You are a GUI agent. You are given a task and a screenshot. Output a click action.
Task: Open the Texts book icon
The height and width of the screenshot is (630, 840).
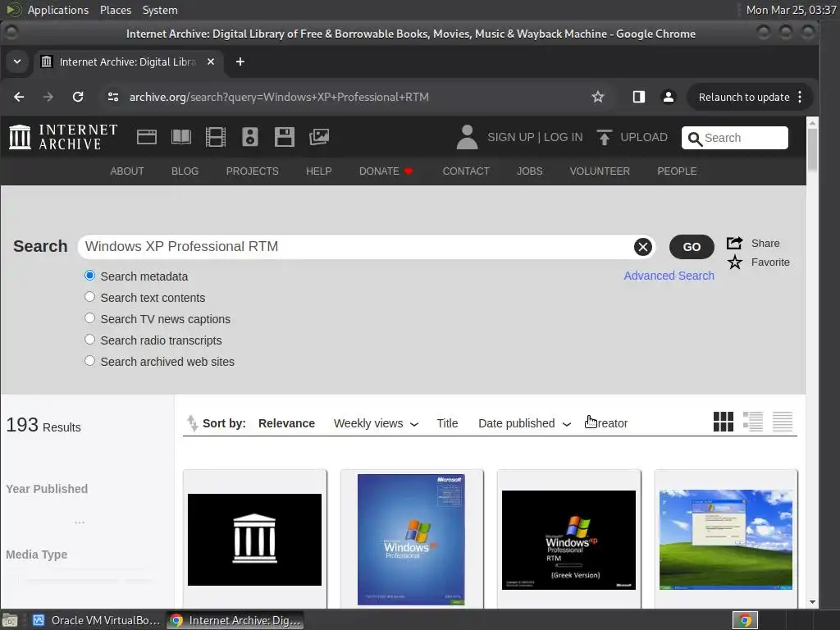(181, 137)
